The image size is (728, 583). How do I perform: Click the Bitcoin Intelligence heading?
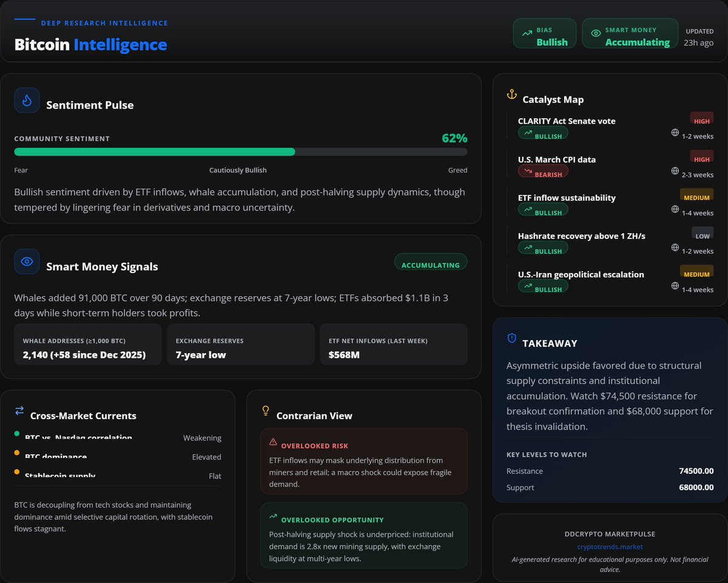coord(90,44)
